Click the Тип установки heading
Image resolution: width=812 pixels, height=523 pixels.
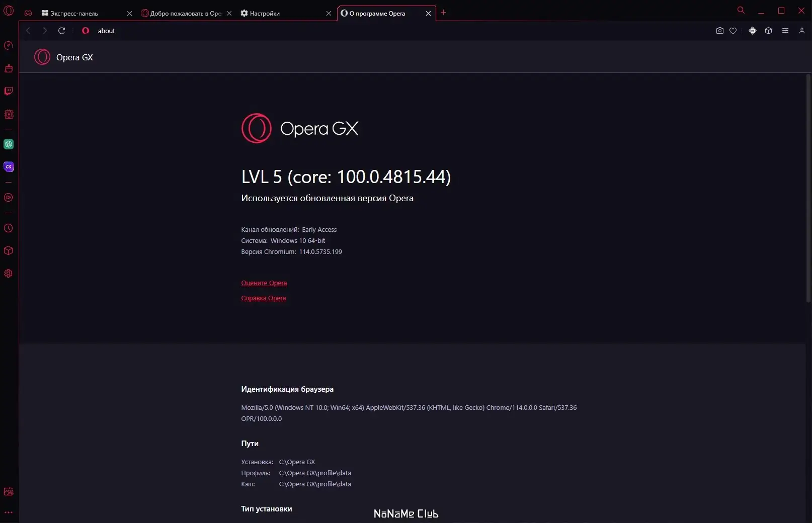[x=267, y=509]
